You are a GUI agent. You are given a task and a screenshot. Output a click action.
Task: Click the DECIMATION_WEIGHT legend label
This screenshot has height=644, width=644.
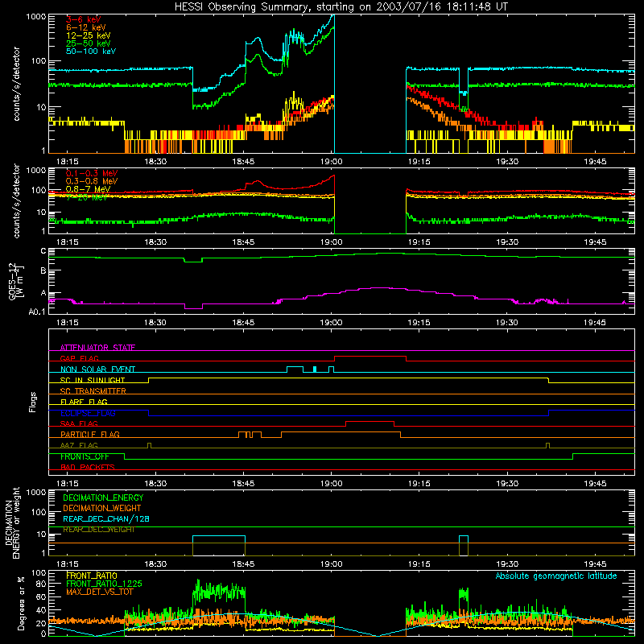[x=102, y=508]
